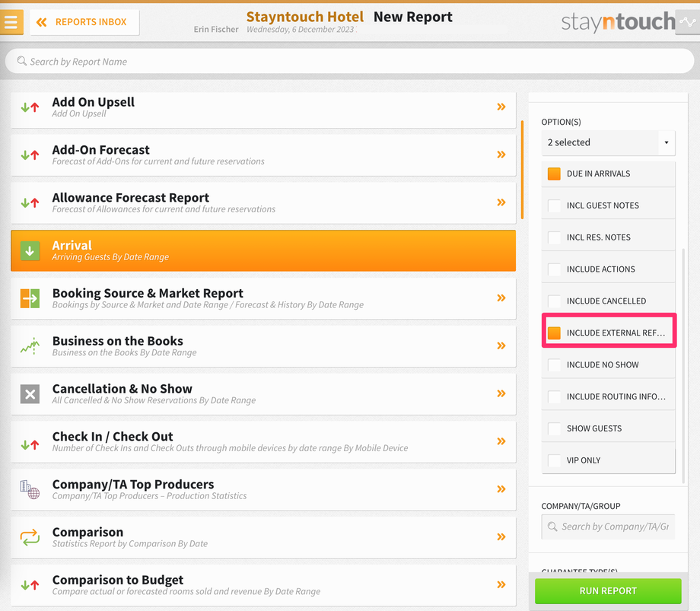The width and height of the screenshot is (700, 611).
Task: Expand the Allowance Forecast Report chevron
Action: [501, 202]
